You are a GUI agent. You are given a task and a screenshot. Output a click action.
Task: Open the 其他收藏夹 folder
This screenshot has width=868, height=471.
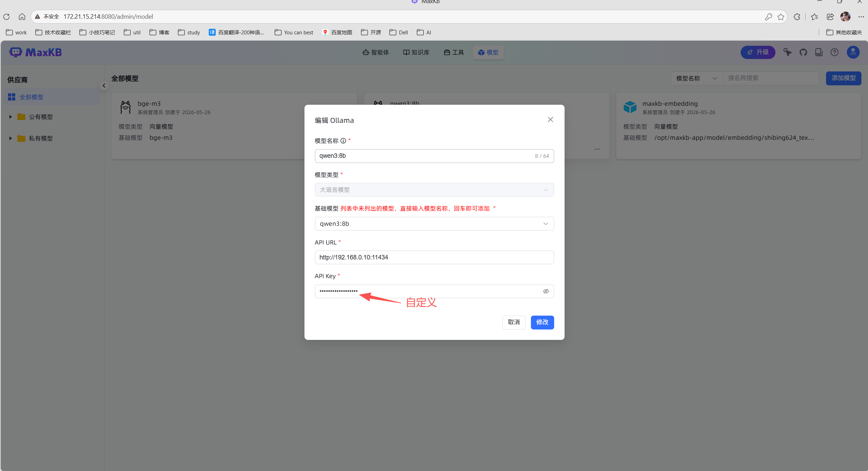[844, 33]
